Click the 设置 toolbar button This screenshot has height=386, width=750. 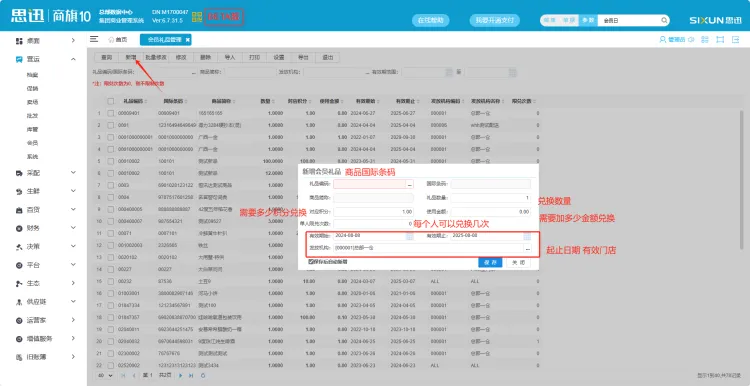tap(279, 57)
